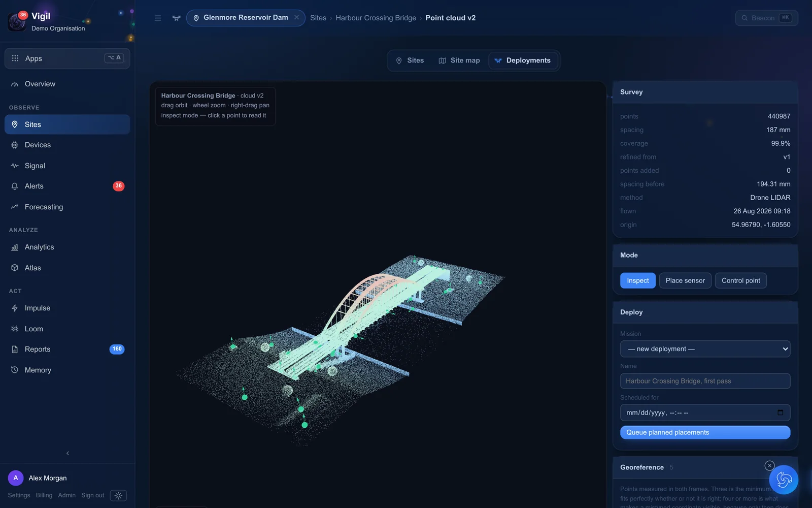Image resolution: width=812 pixels, height=508 pixels.
Task: Open the Mission new deployment dropdown
Action: 705,349
